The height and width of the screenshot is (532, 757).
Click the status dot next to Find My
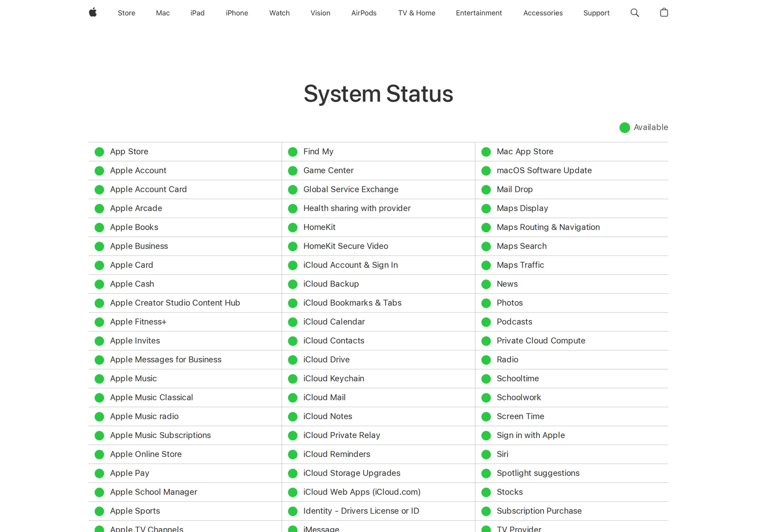[293, 152]
